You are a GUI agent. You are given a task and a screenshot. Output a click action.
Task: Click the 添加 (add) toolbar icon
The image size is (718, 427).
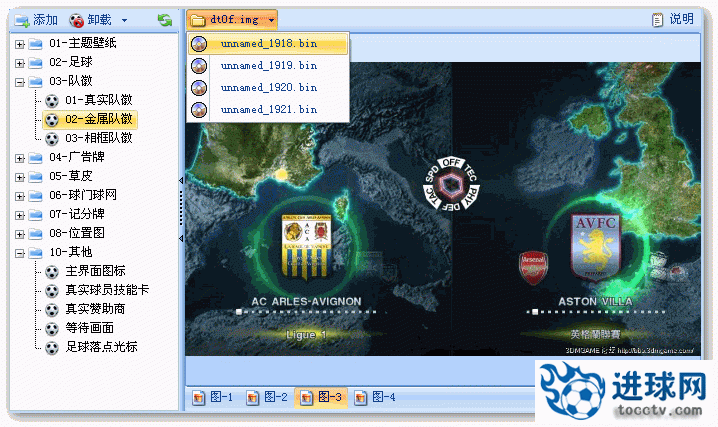(x=22, y=20)
